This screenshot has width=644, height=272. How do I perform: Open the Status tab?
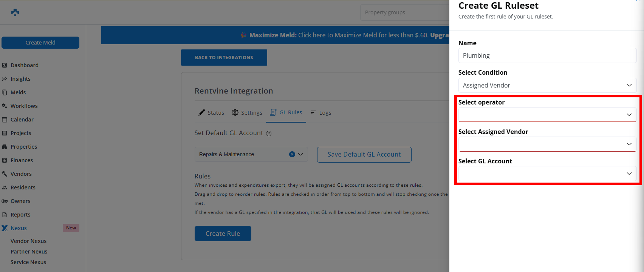212,113
